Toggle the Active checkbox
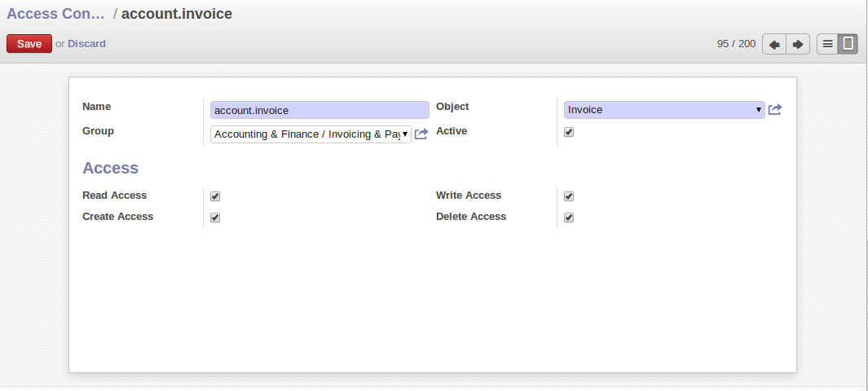Viewport: 868px width, 391px height. 569,132
